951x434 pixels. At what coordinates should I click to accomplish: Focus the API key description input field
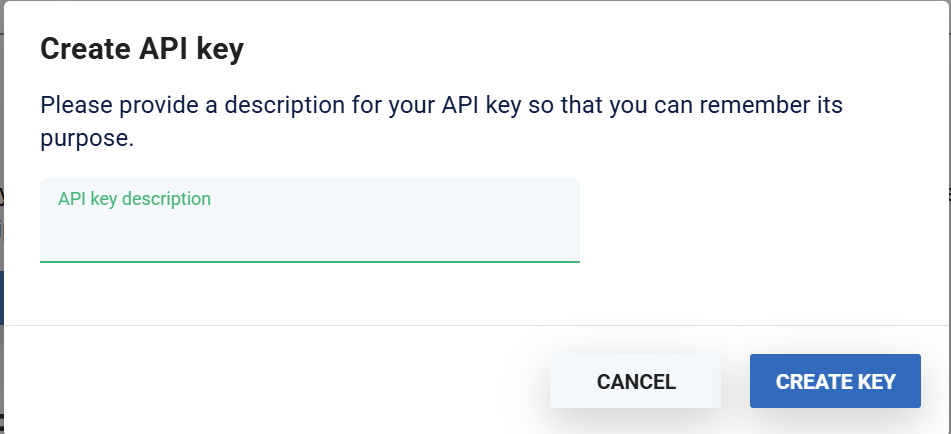pos(310,232)
